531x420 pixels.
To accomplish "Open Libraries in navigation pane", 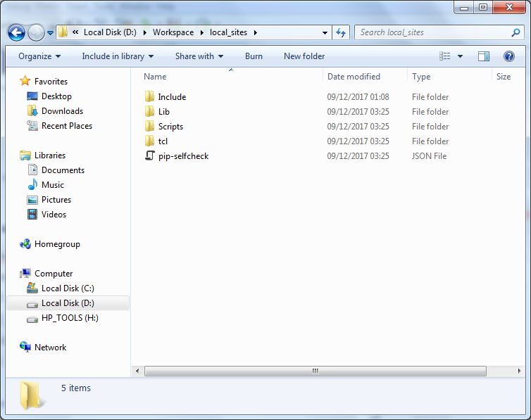I will (x=50, y=155).
